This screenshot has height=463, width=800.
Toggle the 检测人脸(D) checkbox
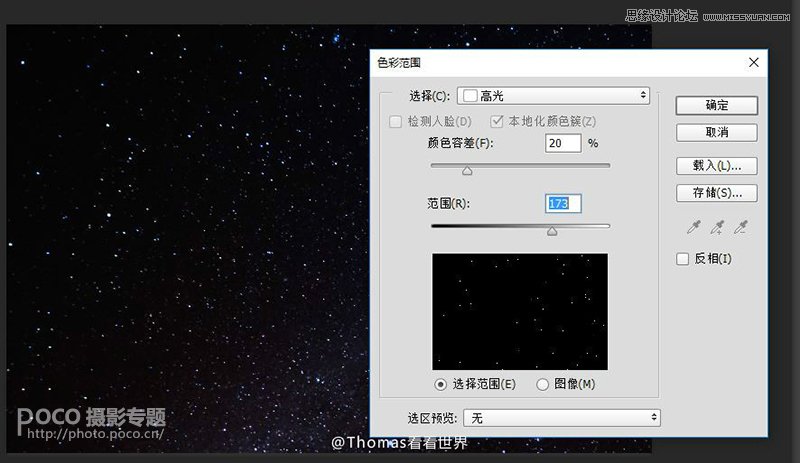pos(395,121)
